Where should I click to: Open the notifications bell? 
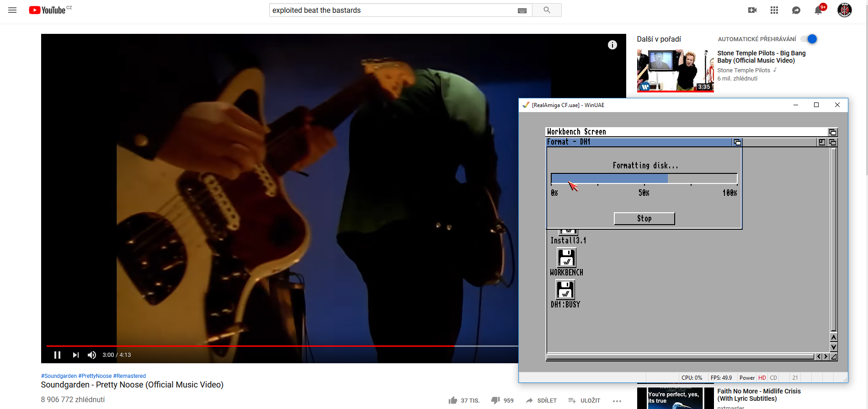point(818,11)
